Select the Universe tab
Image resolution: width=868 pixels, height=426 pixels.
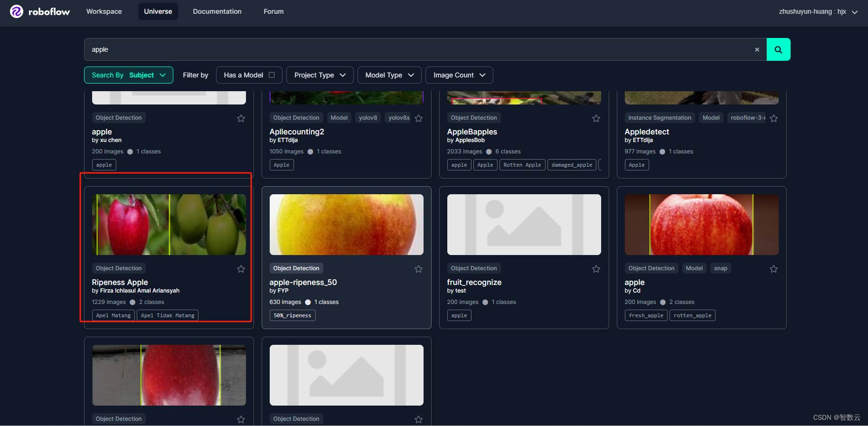[158, 11]
